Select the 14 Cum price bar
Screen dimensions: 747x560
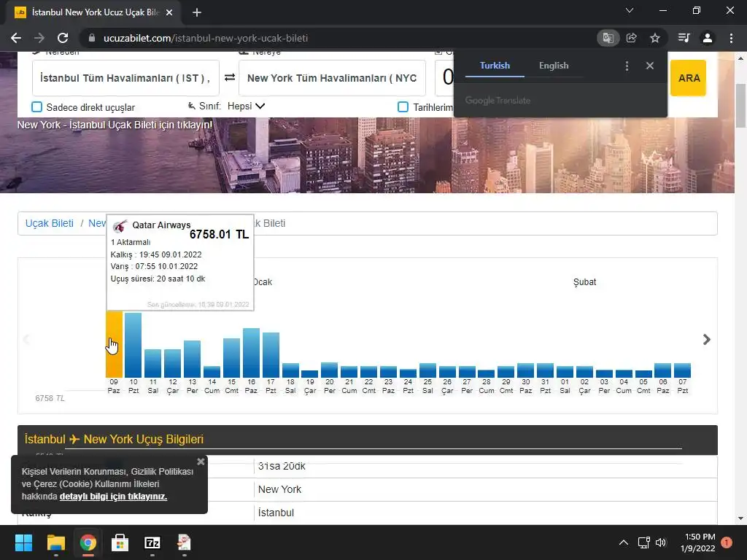(212, 372)
